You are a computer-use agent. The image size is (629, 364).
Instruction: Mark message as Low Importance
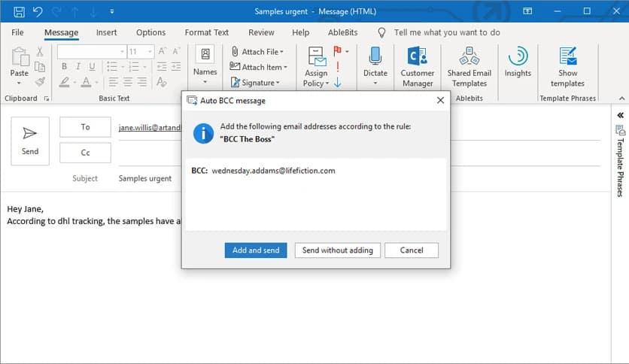tap(338, 83)
